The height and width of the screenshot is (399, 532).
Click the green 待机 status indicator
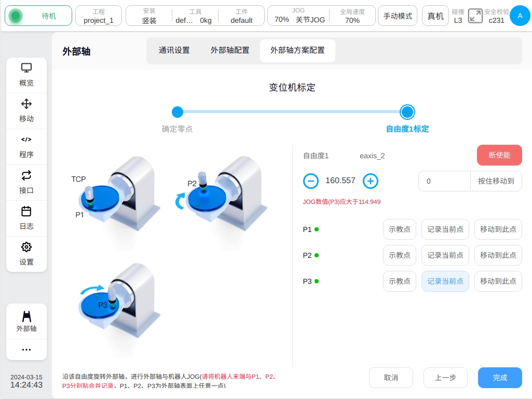[38, 16]
